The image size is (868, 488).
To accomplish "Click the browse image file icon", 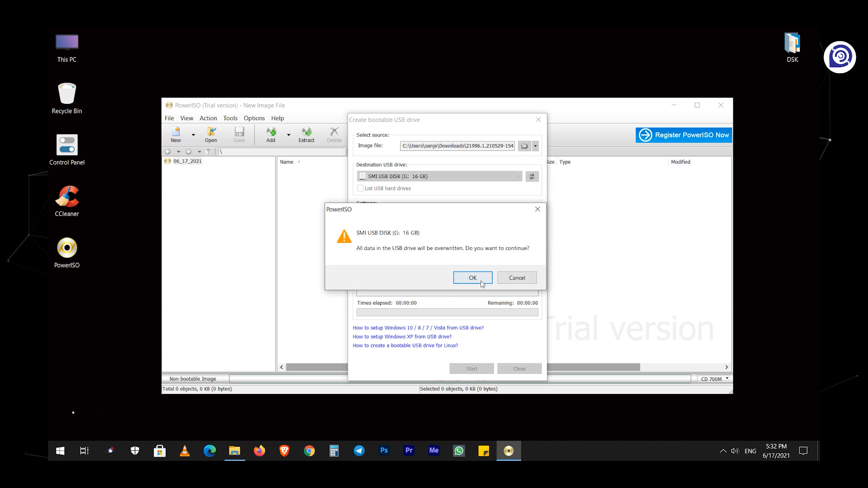I will tap(524, 145).
